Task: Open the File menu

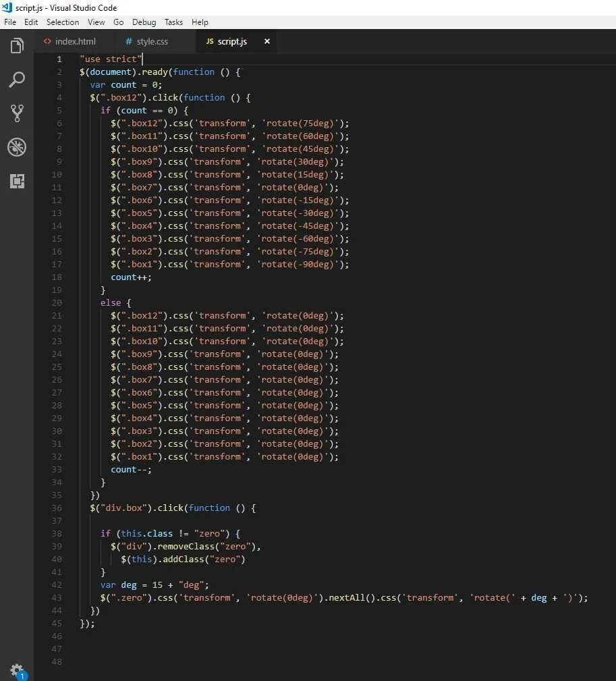Action: (10, 22)
